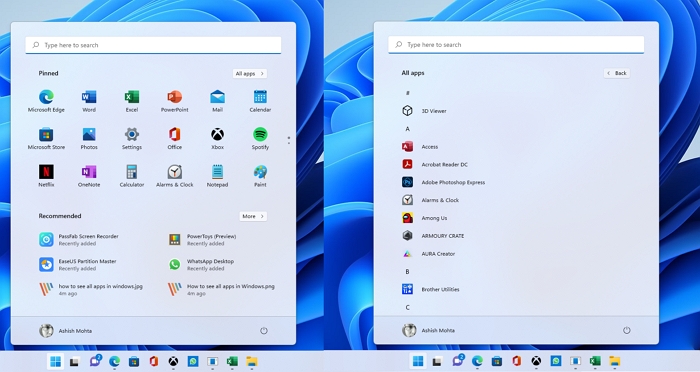This screenshot has height=372, width=700.
Task: Open File Explorer on taskbar under Pinned menu
Action: 252,361
